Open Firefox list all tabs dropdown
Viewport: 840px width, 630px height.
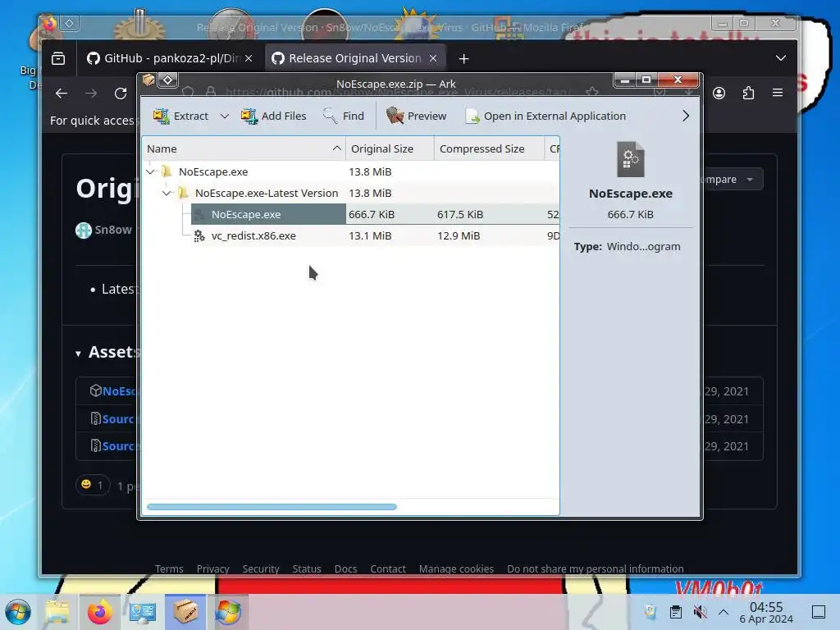[x=781, y=58]
